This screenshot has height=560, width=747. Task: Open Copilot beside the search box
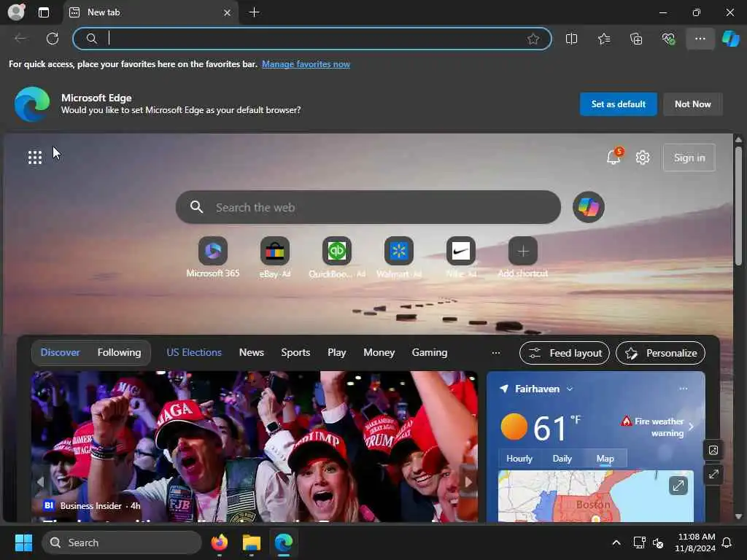click(x=589, y=207)
